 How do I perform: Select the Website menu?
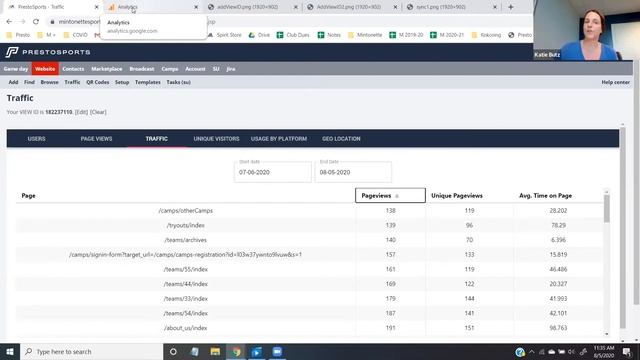pos(45,69)
